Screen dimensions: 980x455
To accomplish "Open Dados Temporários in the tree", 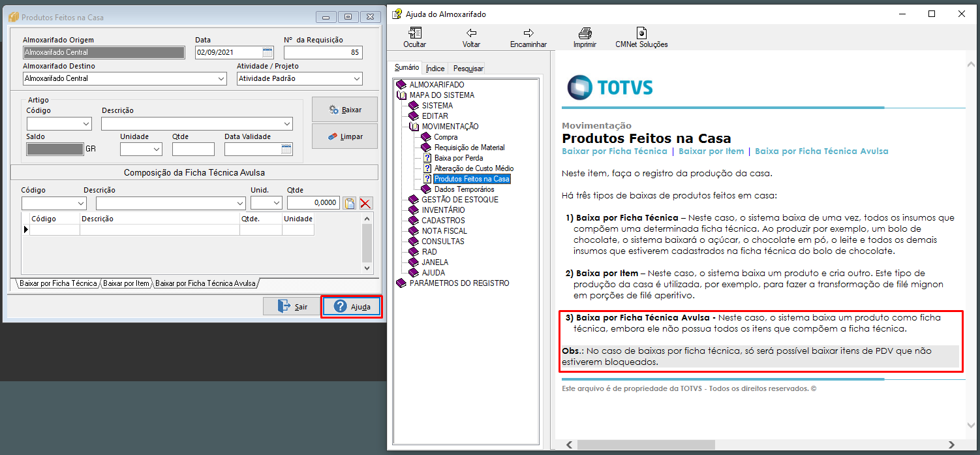I will tap(464, 189).
